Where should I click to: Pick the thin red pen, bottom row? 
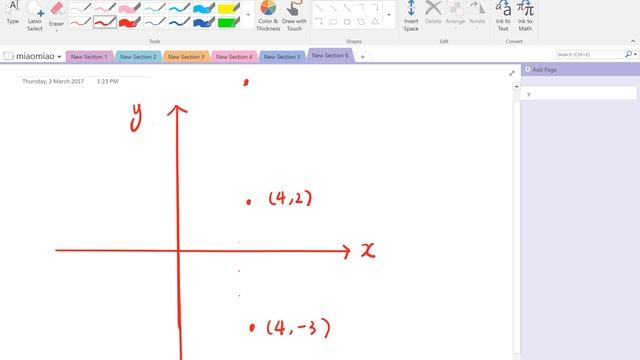pos(80,22)
